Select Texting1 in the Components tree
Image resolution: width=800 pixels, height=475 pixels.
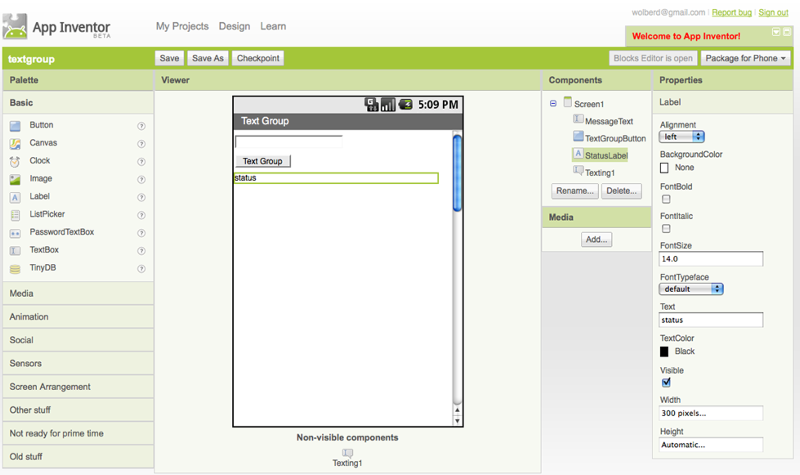(x=599, y=173)
